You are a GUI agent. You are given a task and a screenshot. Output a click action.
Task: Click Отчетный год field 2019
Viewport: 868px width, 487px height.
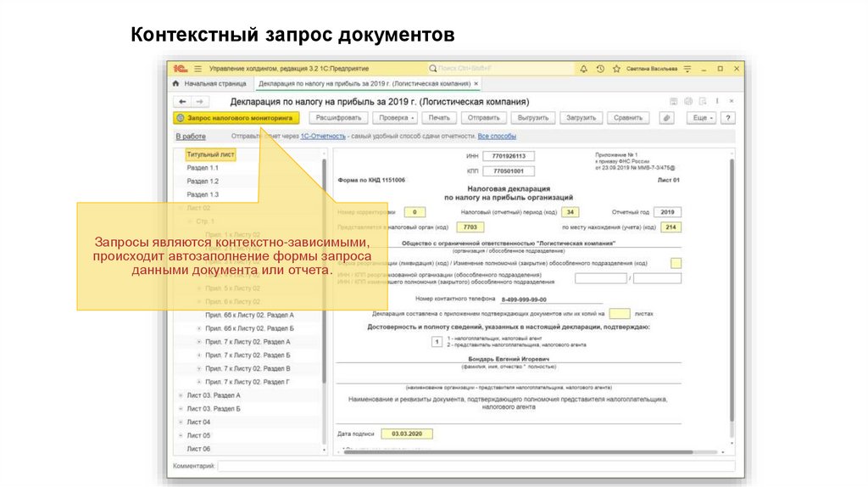point(667,212)
